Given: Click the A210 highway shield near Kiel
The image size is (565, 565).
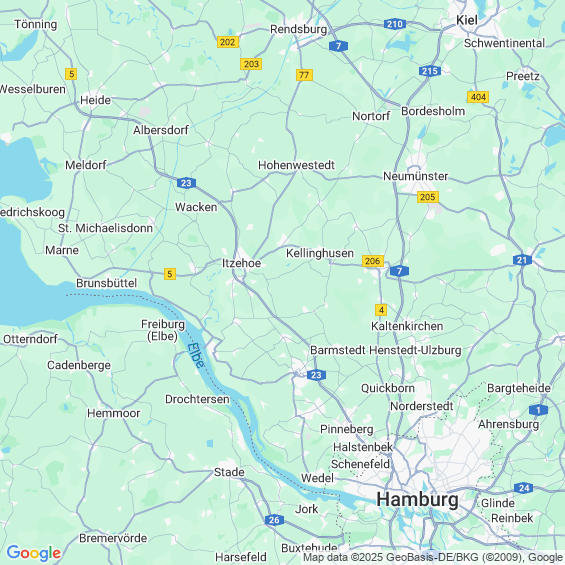Looking at the screenshot, I should [x=395, y=24].
